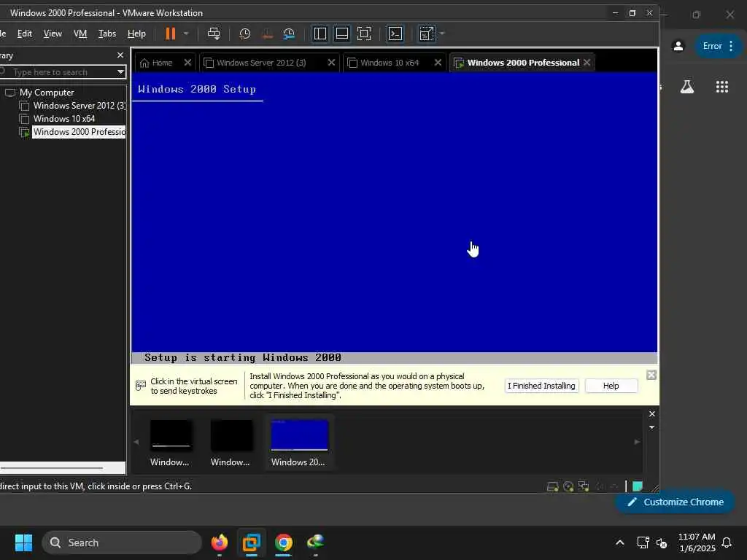Click the I Finished Installing button

click(542, 386)
